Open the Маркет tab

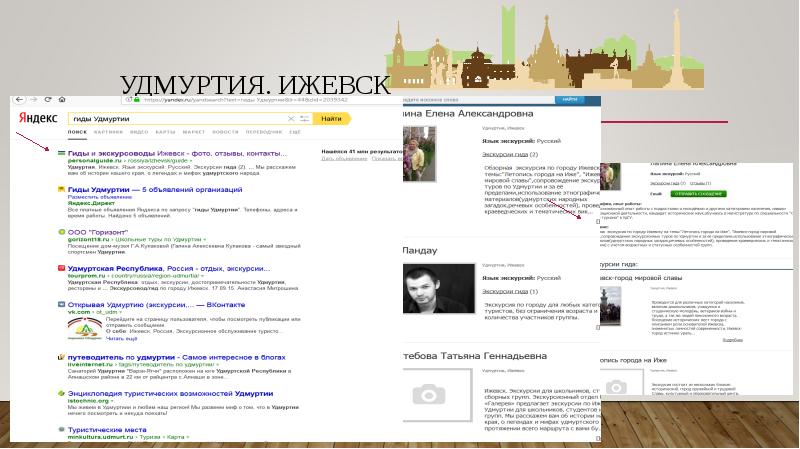click(193, 132)
